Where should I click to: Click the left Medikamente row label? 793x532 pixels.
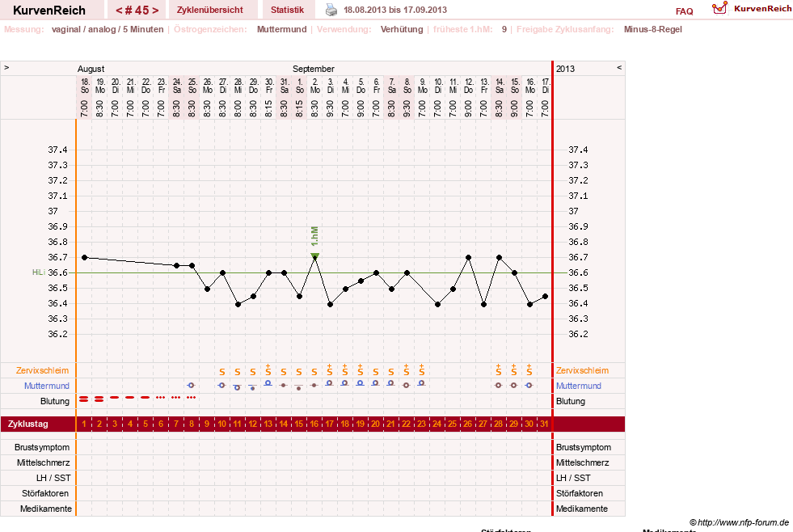[x=46, y=509]
